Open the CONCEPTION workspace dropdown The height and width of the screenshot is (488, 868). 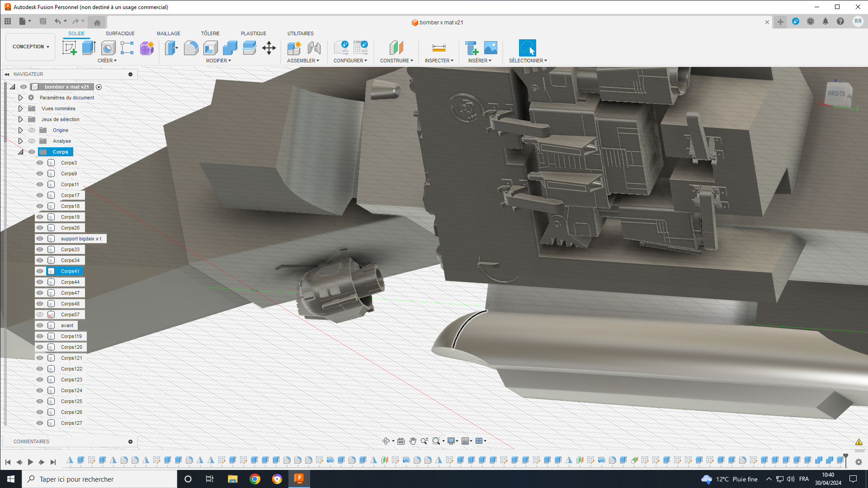31,47
